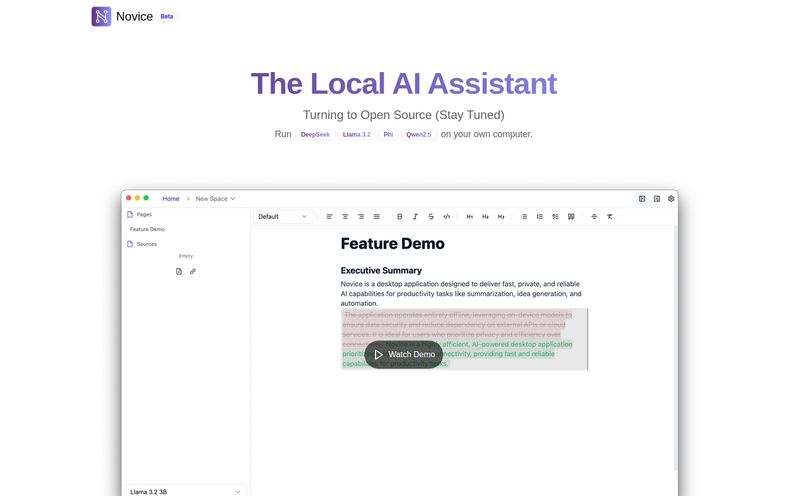The width and height of the screenshot is (800, 496).
Task: Select the DeepSeek model tag
Action: pyautogui.click(x=315, y=134)
